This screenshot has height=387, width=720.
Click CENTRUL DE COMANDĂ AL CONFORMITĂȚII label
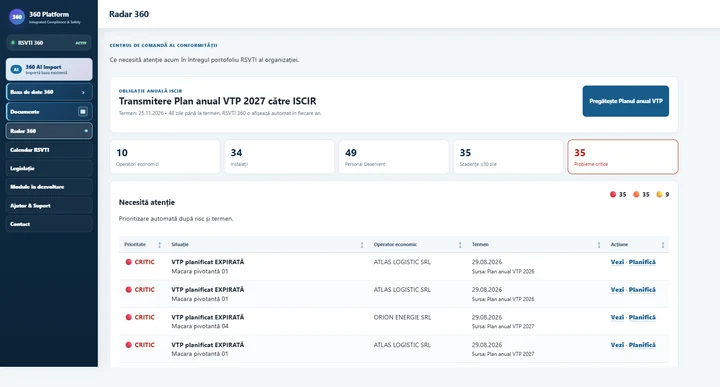tap(163, 45)
